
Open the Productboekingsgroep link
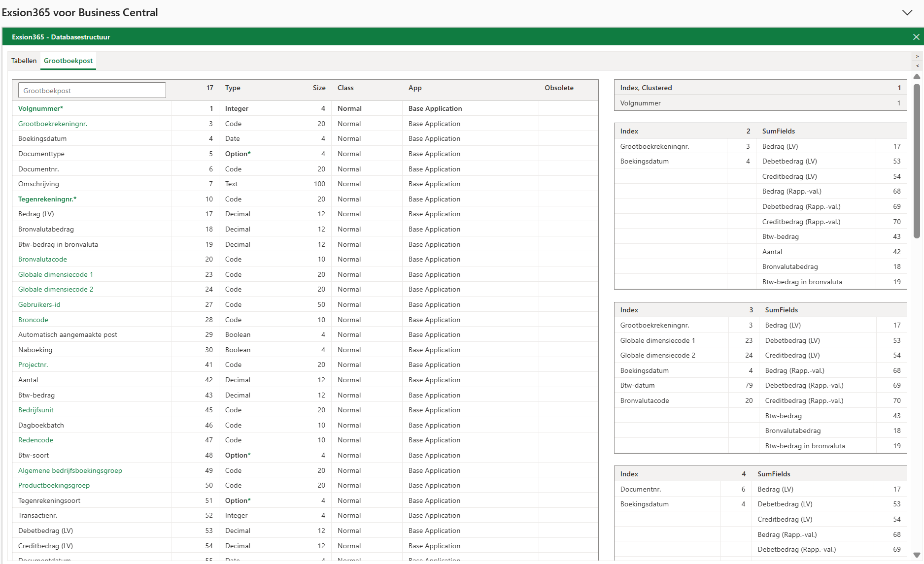(x=54, y=485)
